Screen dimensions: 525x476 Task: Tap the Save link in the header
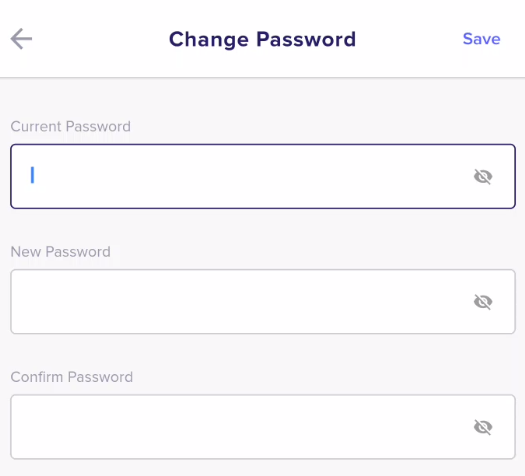pos(481,39)
